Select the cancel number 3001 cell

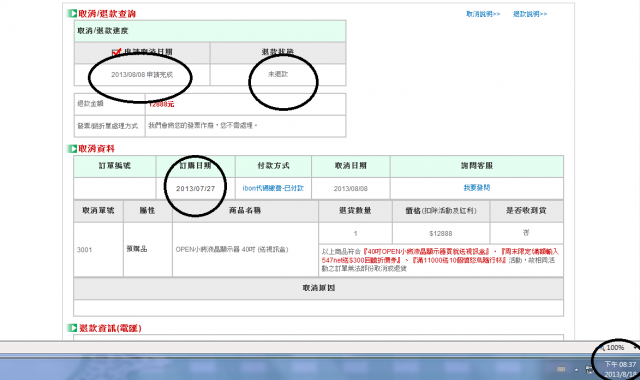point(98,249)
